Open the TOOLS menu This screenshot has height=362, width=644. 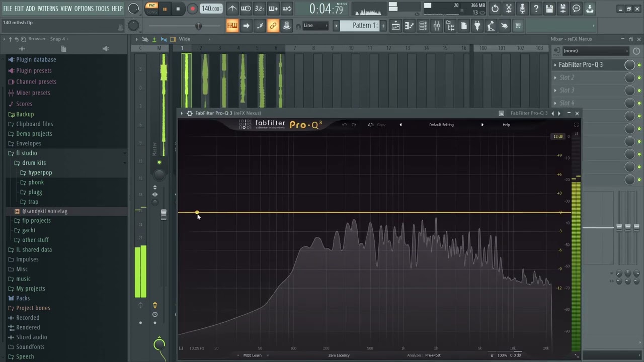click(103, 9)
